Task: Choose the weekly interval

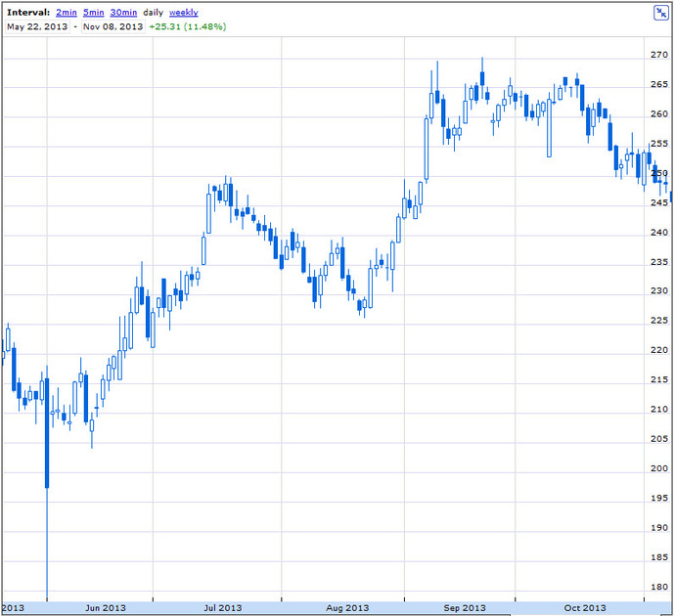Action: (183, 13)
